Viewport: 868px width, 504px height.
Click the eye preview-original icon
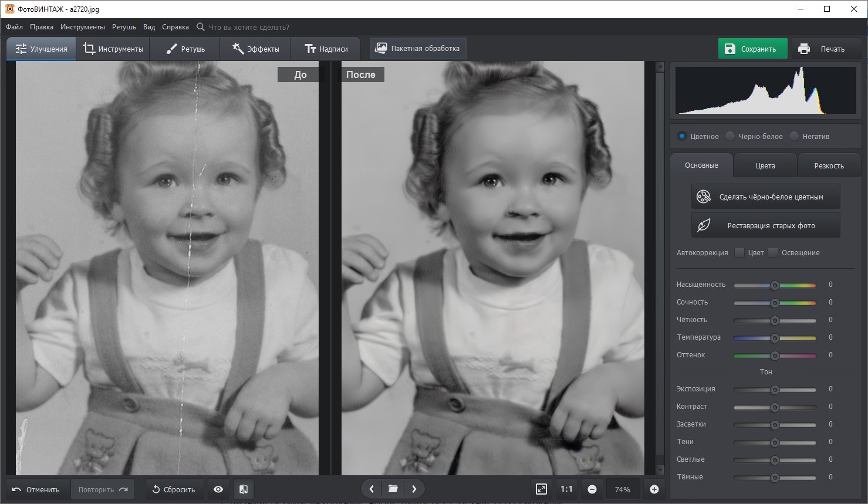(x=218, y=489)
